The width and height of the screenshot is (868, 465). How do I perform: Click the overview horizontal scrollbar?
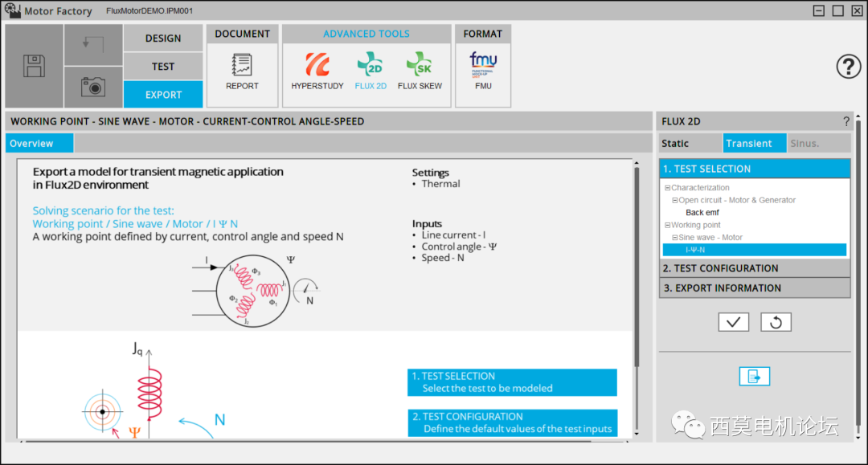click(x=307, y=442)
